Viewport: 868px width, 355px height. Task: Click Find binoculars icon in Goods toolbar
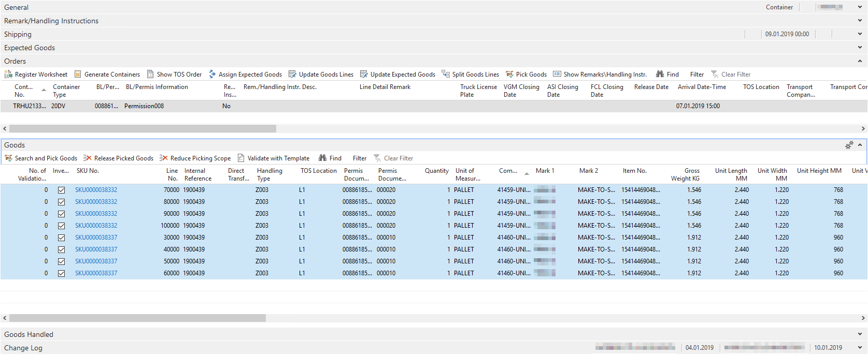[323, 158]
